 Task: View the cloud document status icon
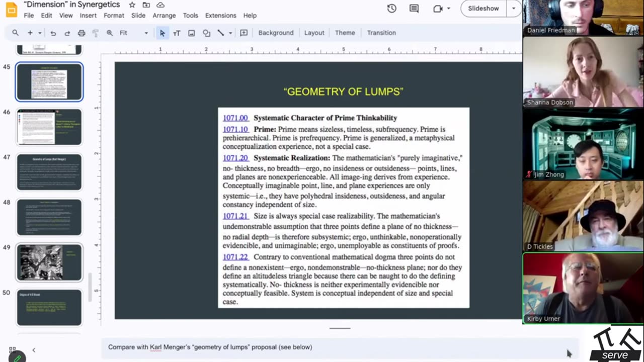click(160, 5)
